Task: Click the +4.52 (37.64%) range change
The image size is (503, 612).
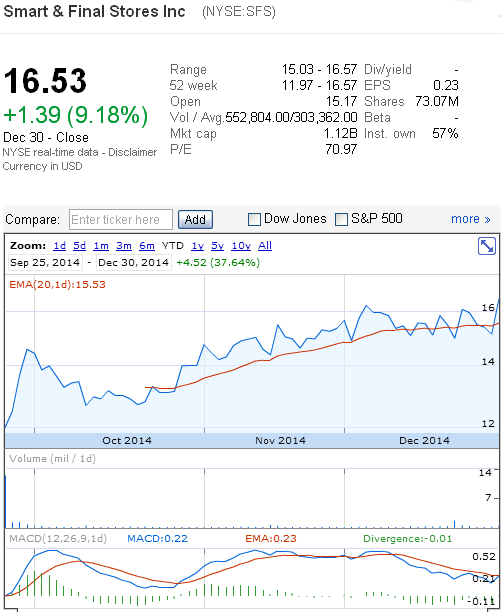Action: point(218,262)
